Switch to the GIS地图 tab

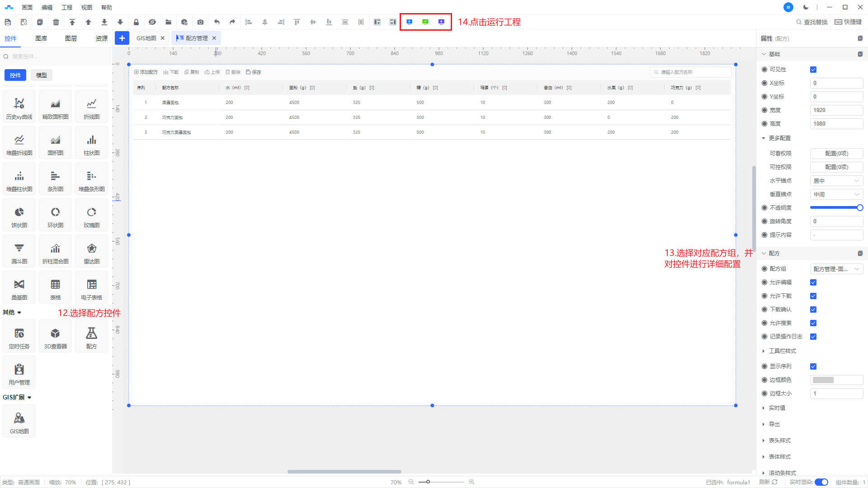pos(146,38)
